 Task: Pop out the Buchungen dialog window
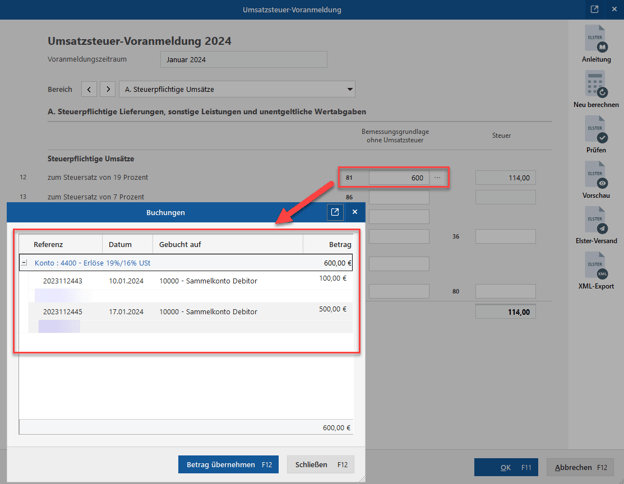pyautogui.click(x=335, y=212)
